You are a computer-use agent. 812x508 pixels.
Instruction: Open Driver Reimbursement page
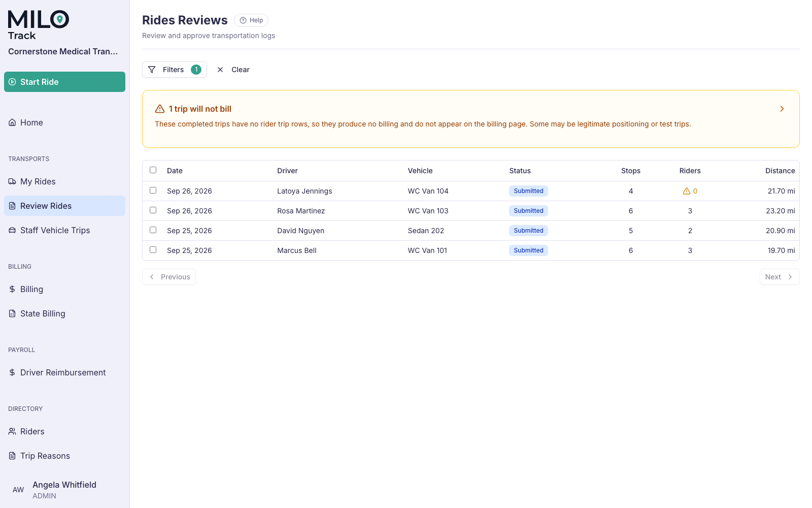click(x=64, y=372)
